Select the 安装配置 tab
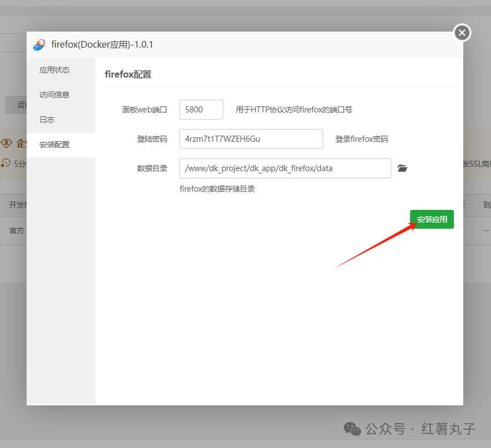 [54, 145]
